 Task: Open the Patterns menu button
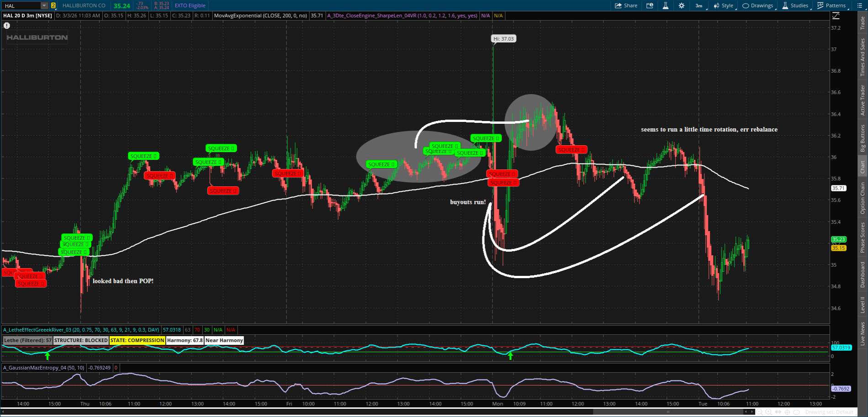(x=831, y=5)
